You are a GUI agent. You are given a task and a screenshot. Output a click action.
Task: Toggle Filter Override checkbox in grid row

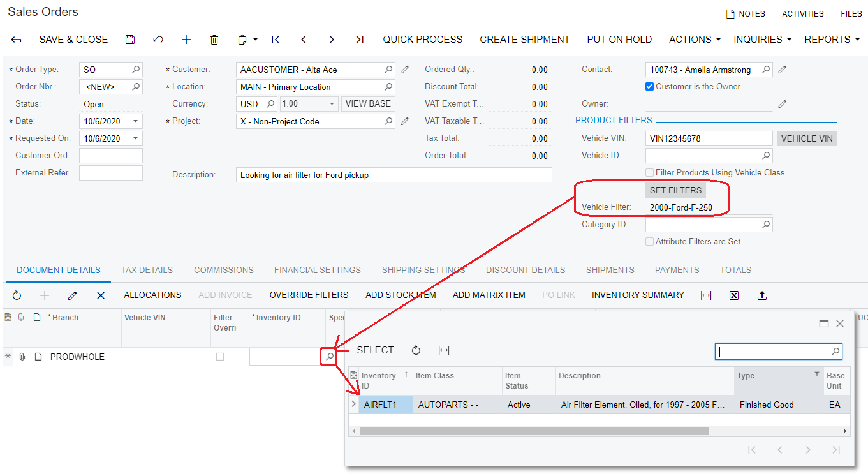[x=220, y=357]
